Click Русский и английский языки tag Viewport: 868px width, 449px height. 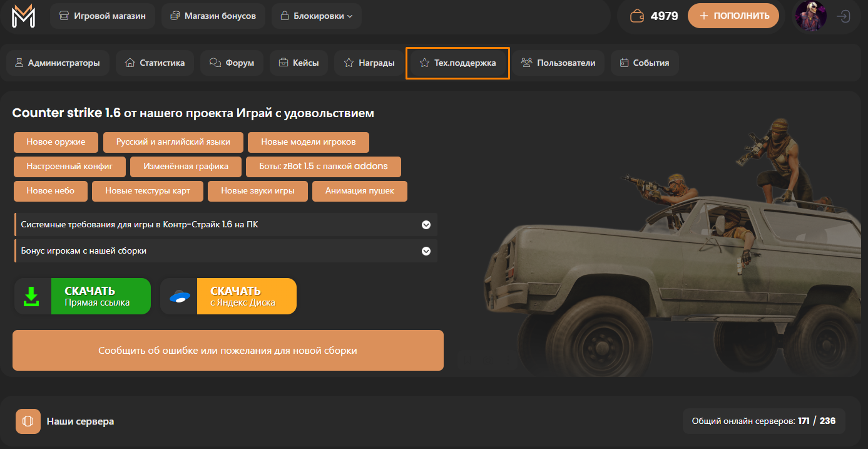point(173,142)
